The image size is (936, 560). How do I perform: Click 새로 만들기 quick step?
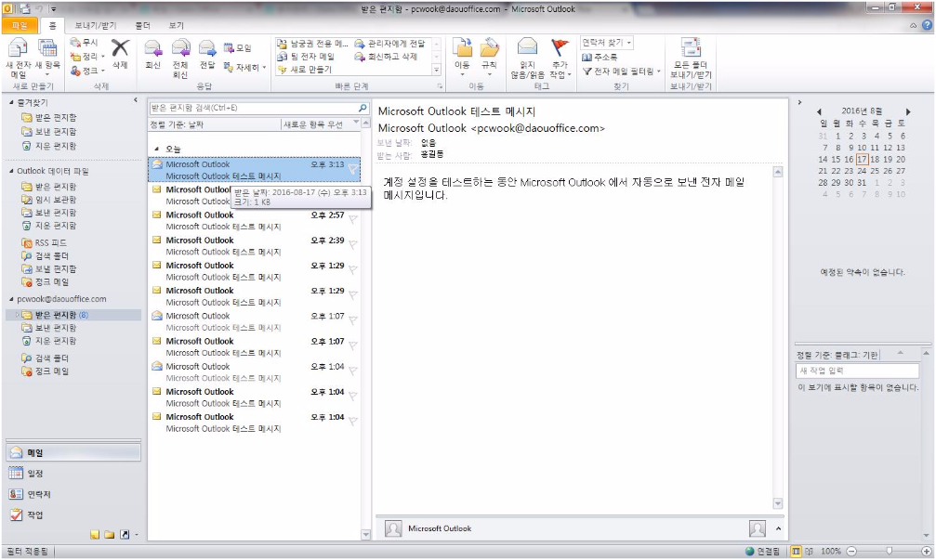(x=305, y=70)
